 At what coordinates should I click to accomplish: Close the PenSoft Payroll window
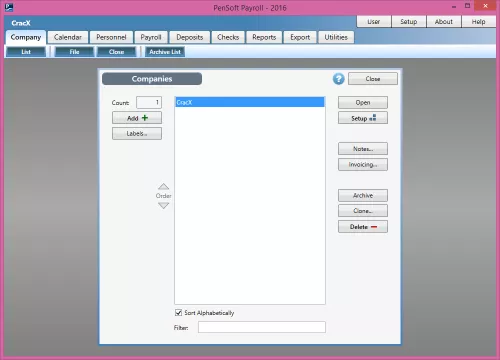(x=485, y=6)
